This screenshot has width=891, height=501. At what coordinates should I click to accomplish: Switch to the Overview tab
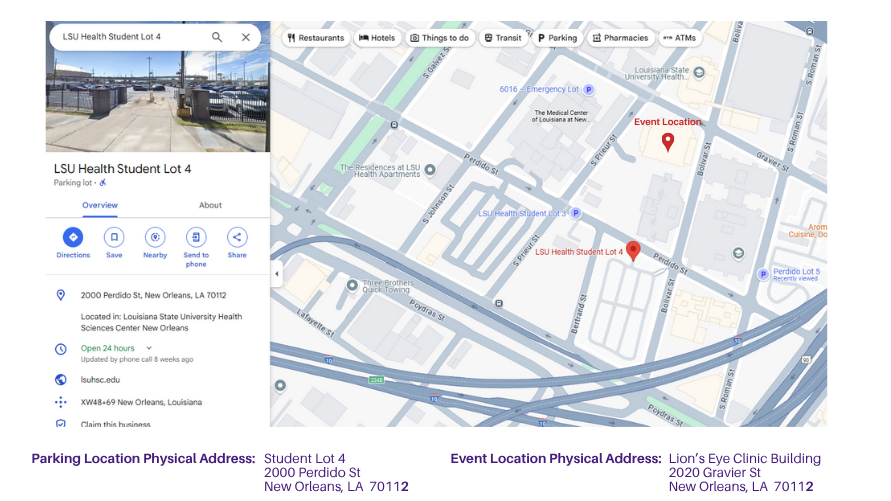click(100, 205)
